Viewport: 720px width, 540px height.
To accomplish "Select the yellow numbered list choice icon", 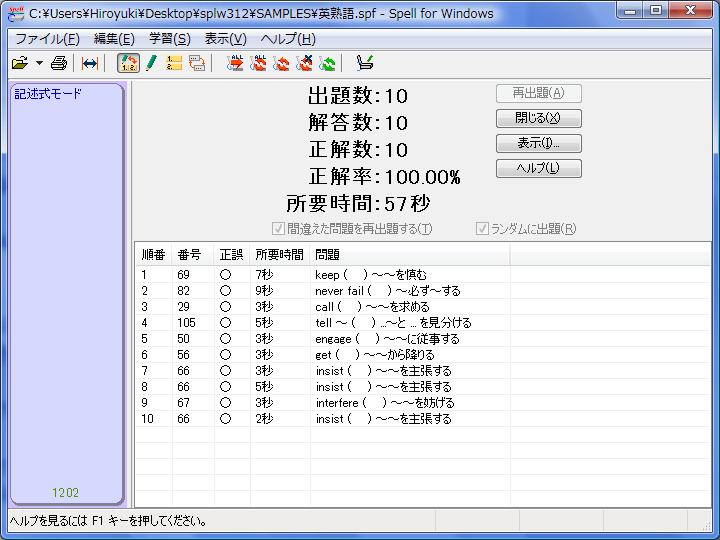I will (174, 63).
